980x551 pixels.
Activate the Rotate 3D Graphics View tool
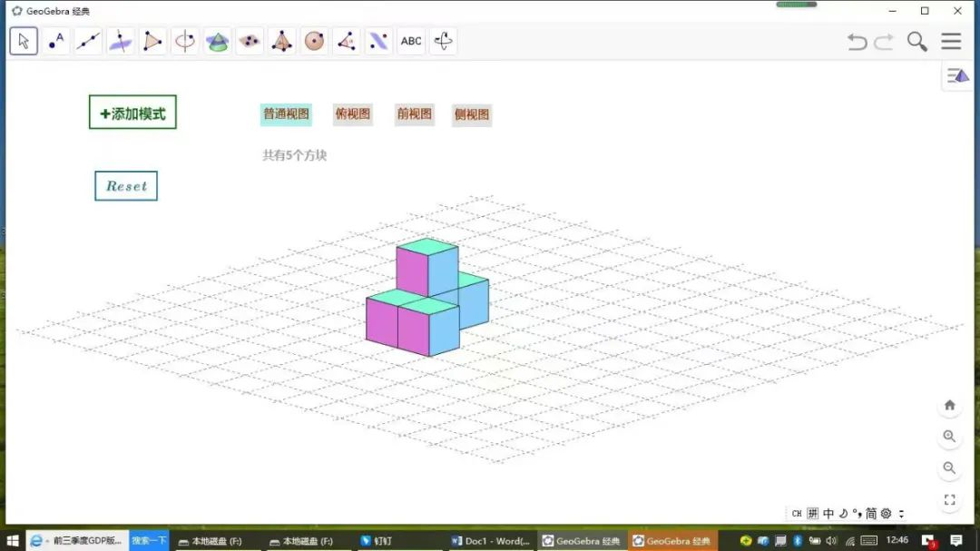(x=444, y=41)
